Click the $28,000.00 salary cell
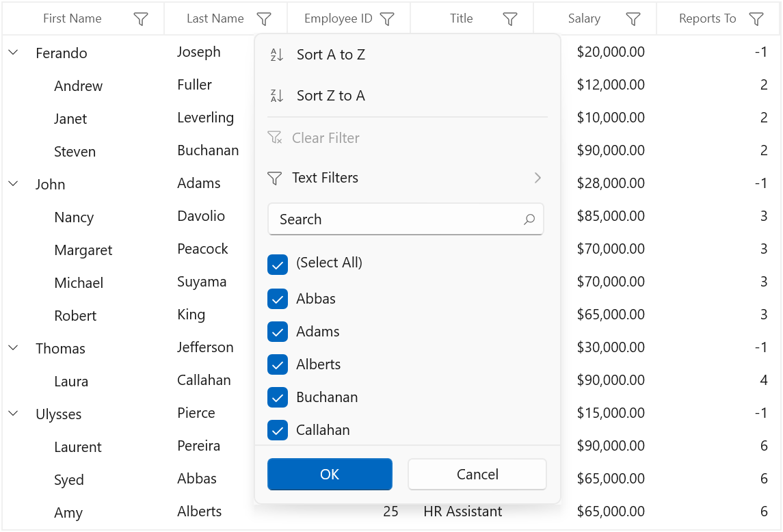Viewport: 783px width, 532px height. tap(611, 183)
